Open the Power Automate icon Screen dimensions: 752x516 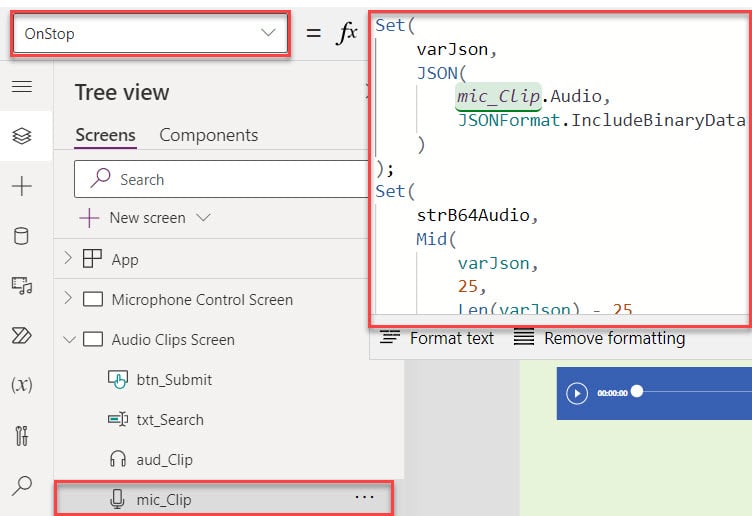(x=22, y=335)
